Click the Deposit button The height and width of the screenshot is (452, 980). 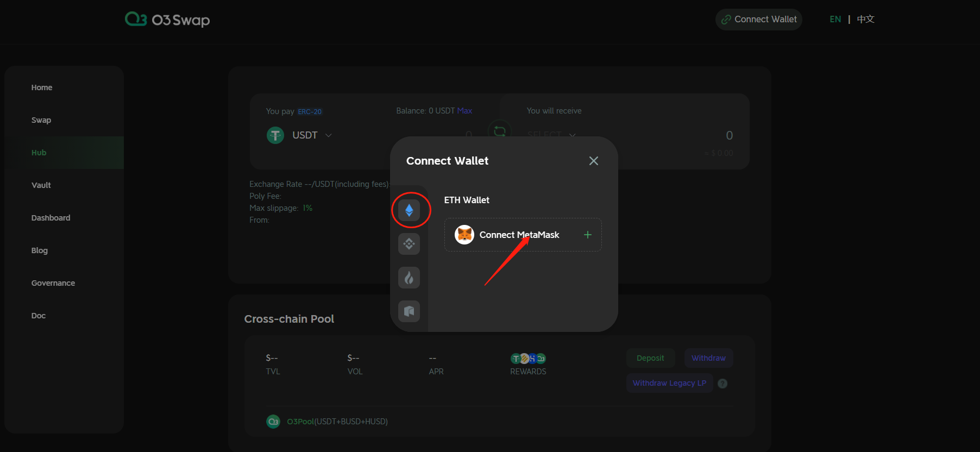[x=650, y=358]
